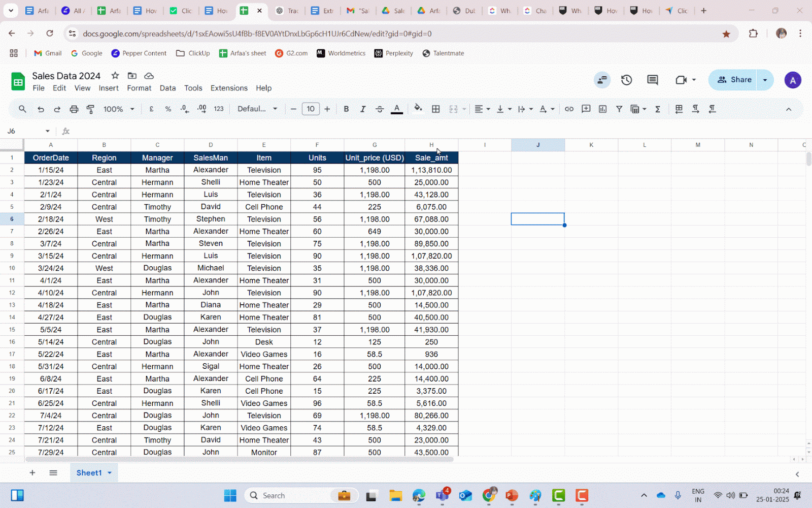Format as percent with % icon
The width and height of the screenshot is (812, 508).
click(x=168, y=109)
